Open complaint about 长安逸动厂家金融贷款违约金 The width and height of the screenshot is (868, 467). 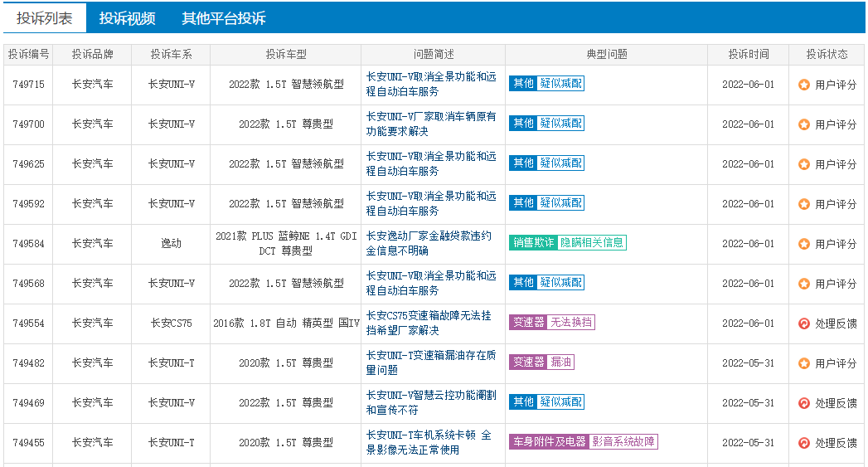429,243
